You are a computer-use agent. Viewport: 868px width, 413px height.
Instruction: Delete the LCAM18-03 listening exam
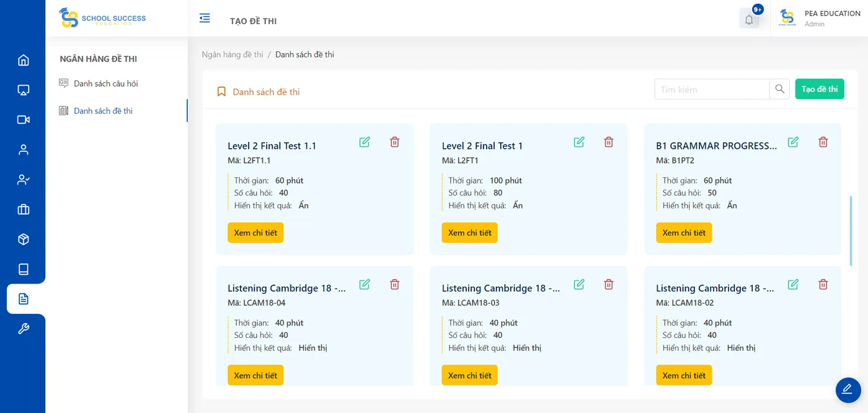click(609, 284)
